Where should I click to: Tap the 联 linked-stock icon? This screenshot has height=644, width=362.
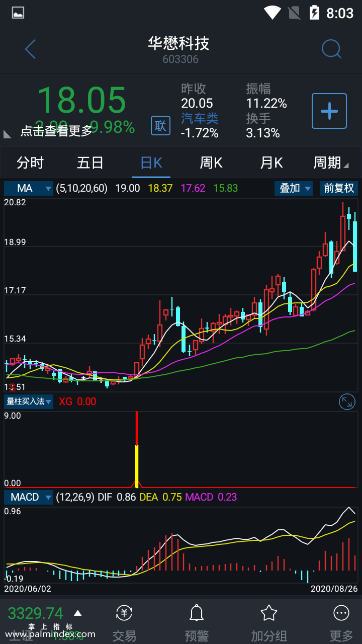point(160,125)
